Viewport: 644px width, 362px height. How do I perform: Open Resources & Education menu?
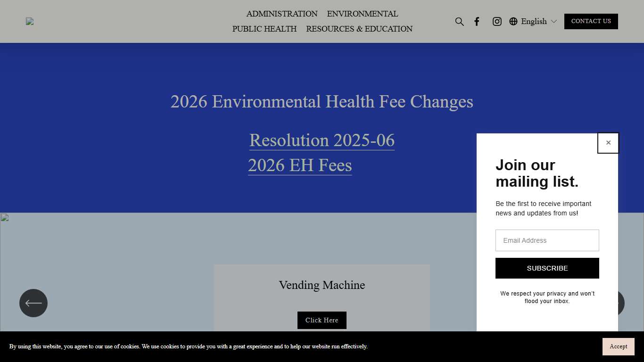coord(359,29)
